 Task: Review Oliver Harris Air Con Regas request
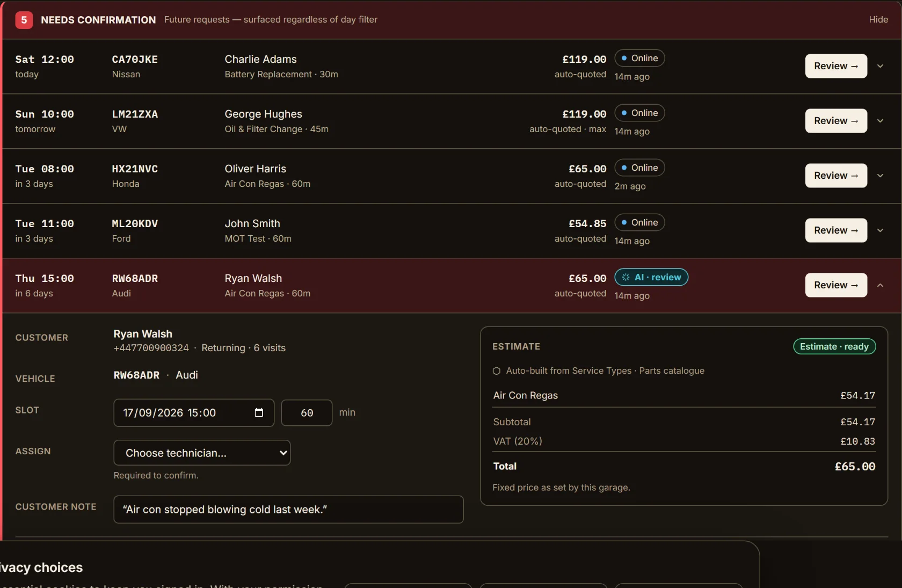pos(836,176)
